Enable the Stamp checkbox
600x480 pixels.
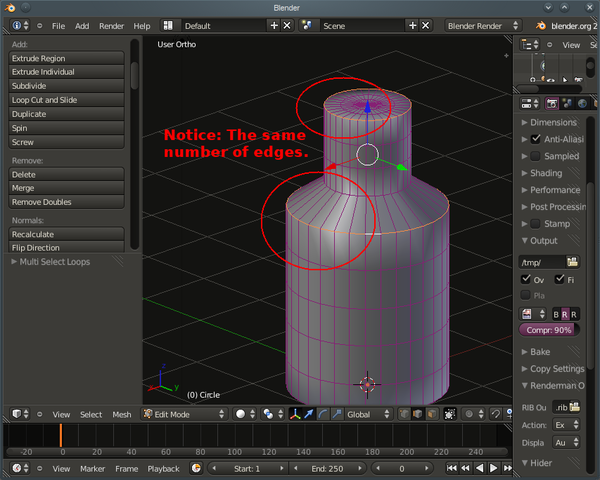click(536, 223)
